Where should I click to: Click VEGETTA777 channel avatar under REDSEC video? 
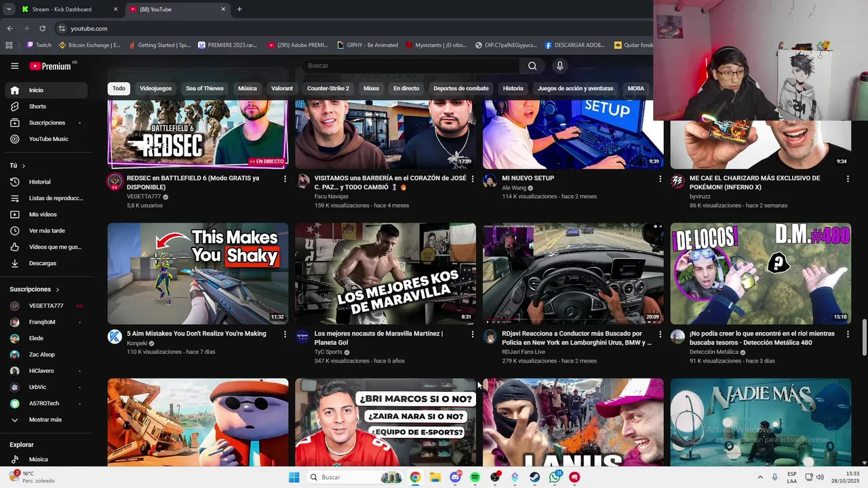[x=115, y=181]
